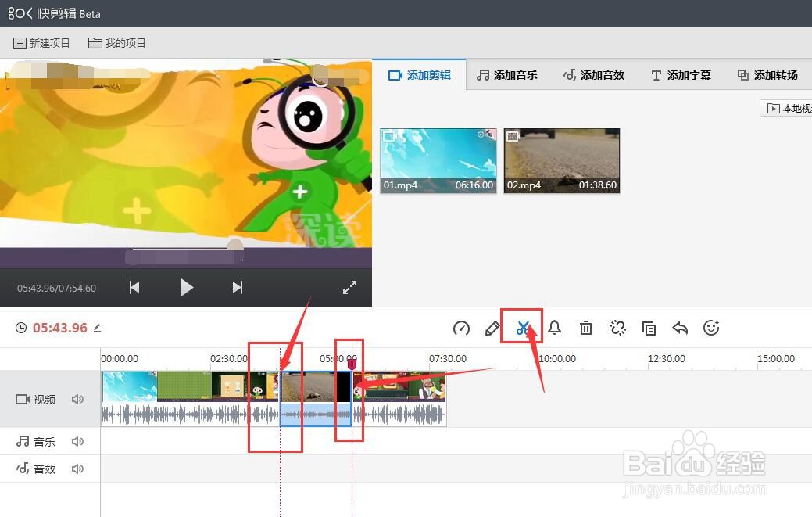Undo last action with back arrow

pos(680,328)
